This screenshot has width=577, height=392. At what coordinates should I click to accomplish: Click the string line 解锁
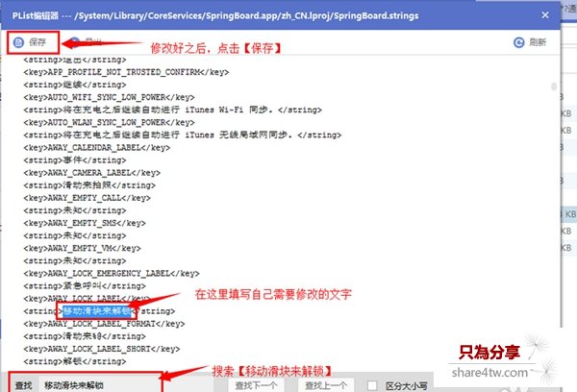coord(75,361)
